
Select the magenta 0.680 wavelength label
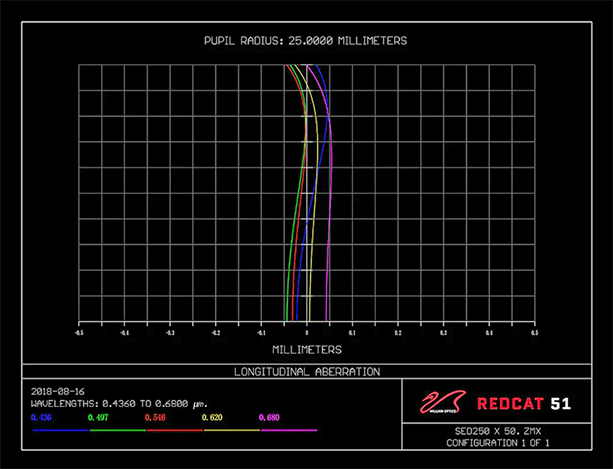(269, 416)
